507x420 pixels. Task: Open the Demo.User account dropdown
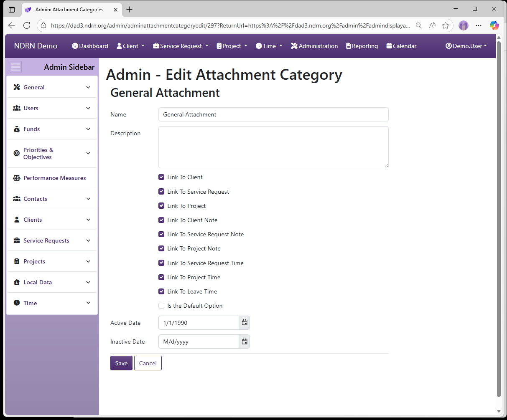[466, 46]
